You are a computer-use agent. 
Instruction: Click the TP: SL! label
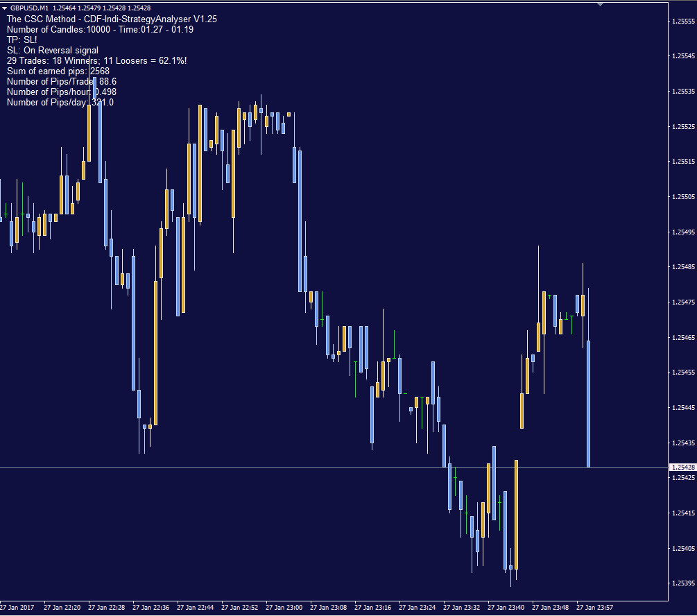tap(21, 40)
